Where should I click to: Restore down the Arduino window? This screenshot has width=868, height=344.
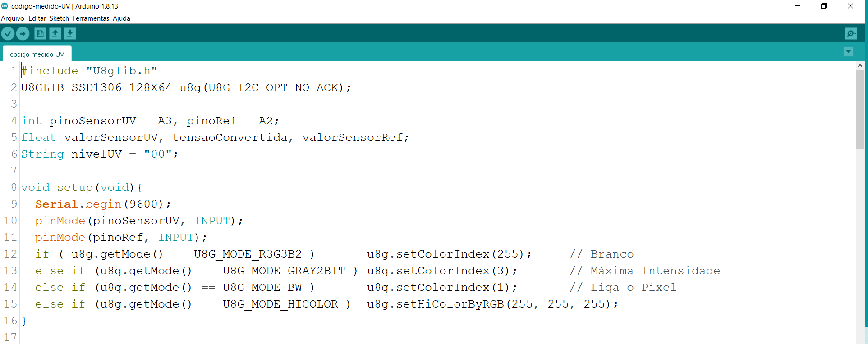[x=824, y=6]
